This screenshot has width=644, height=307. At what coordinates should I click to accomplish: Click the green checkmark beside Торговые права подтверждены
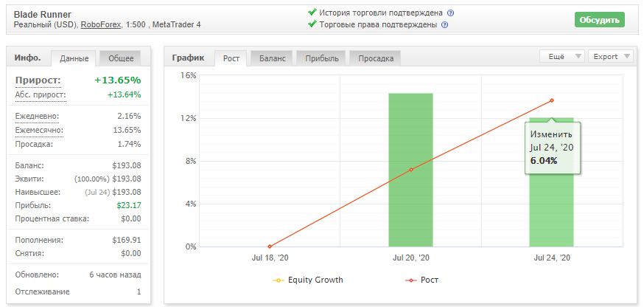tap(312, 24)
